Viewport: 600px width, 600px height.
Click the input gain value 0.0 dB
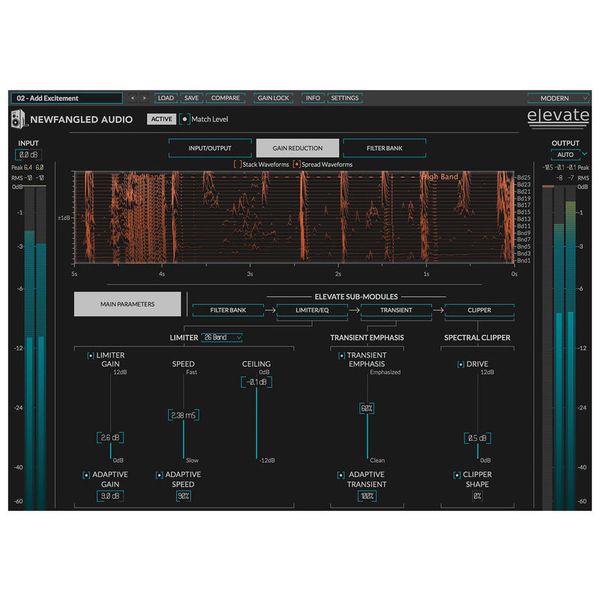click(x=28, y=155)
